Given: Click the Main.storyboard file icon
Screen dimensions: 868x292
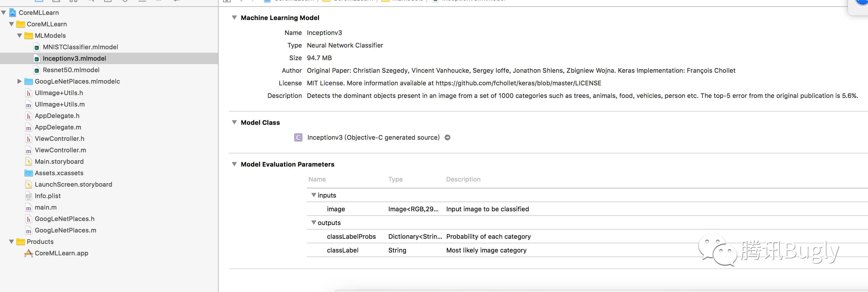Looking at the screenshot, I should click(29, 162).
